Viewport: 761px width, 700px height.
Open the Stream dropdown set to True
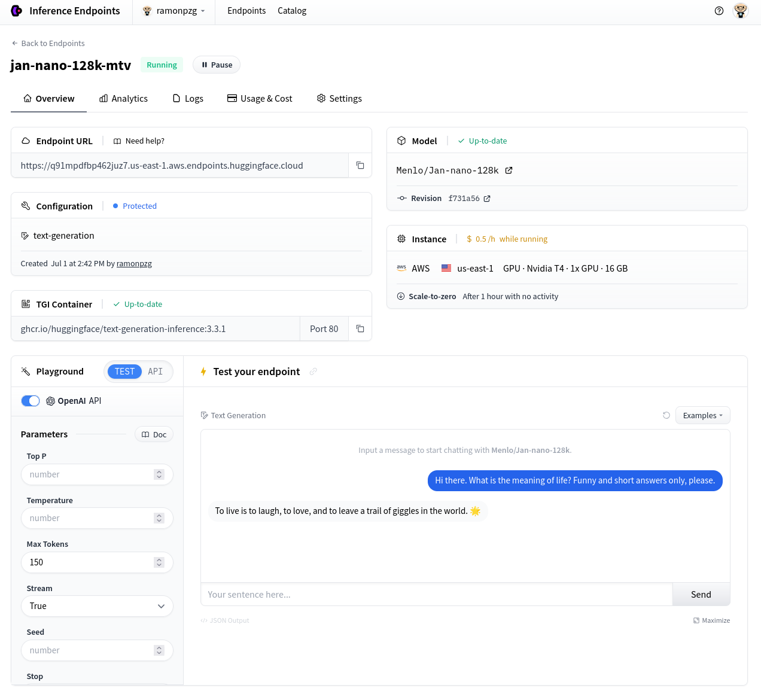tap(97, 606)
